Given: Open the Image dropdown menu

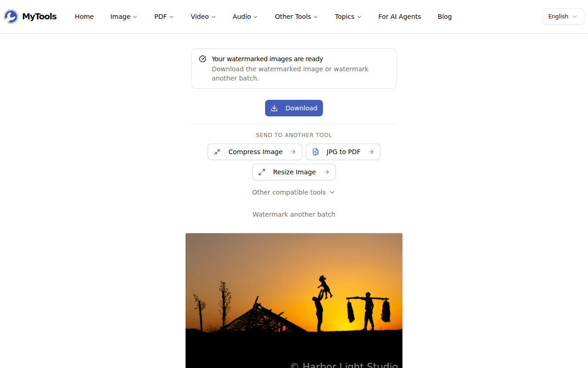Looking at the screenshot, I should (124, 17).
